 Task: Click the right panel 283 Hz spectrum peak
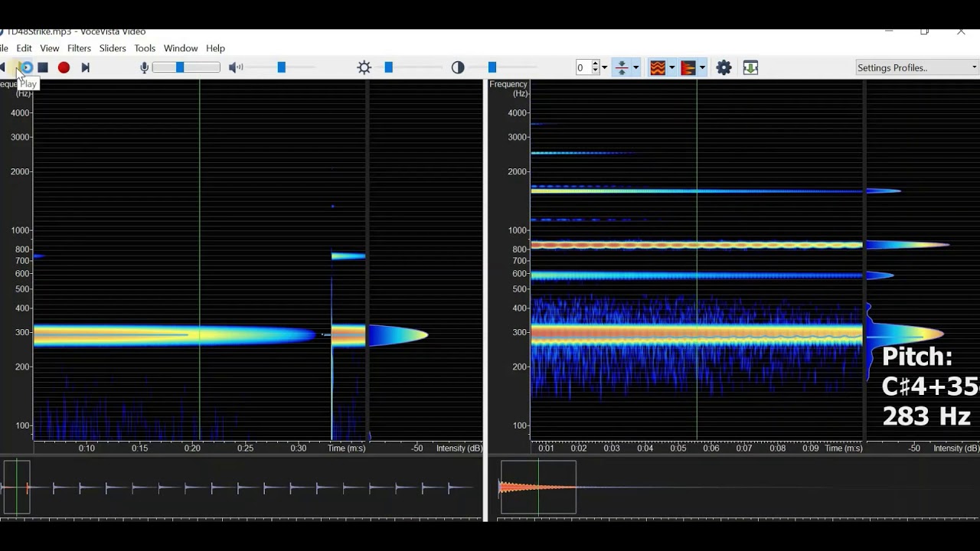(905, 334)
